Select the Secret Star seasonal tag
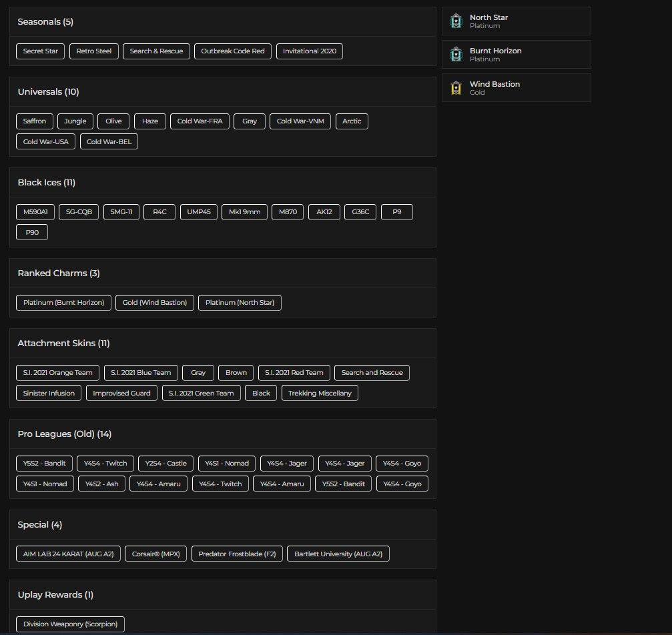The height and width of the screenshot is (635, 672). coord(40,51)
